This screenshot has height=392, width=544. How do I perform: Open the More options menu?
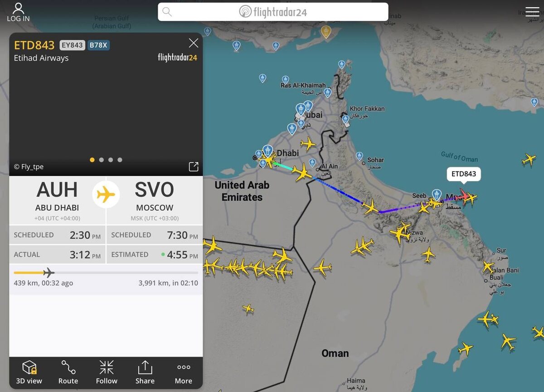(x=184, y=373)
